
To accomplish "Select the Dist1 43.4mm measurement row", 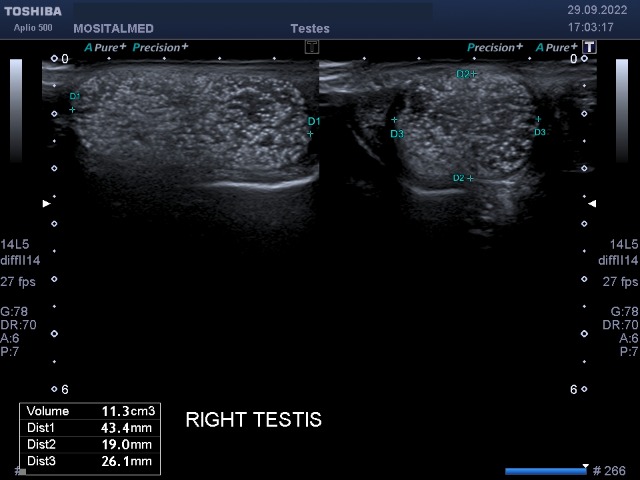I will click(90, 428).
